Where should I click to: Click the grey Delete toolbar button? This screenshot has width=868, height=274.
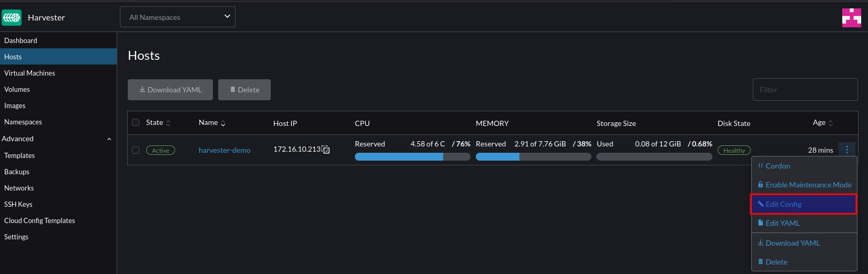point(244,90)
